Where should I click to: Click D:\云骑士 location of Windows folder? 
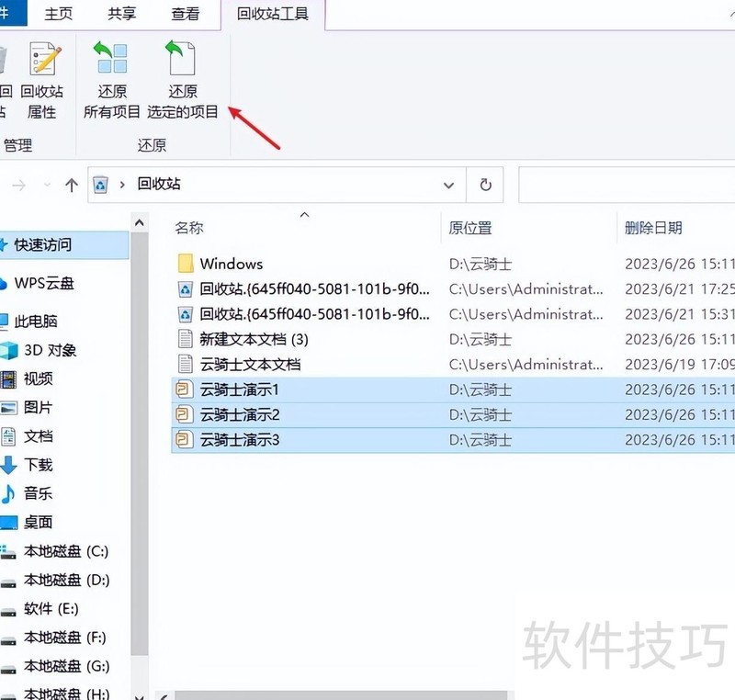point(480,264)
